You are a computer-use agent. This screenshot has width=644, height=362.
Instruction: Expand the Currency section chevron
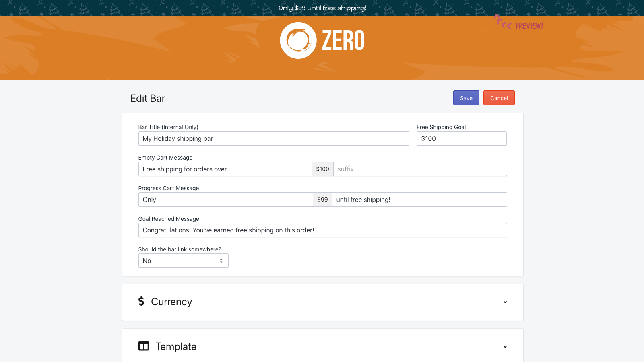tap(505, 302)
